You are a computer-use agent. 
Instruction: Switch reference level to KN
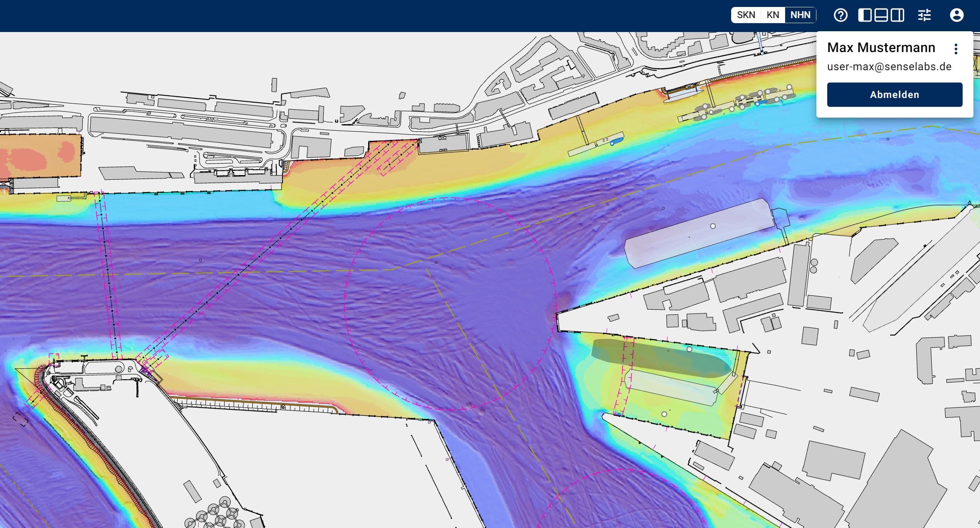(x=772, y=15)
